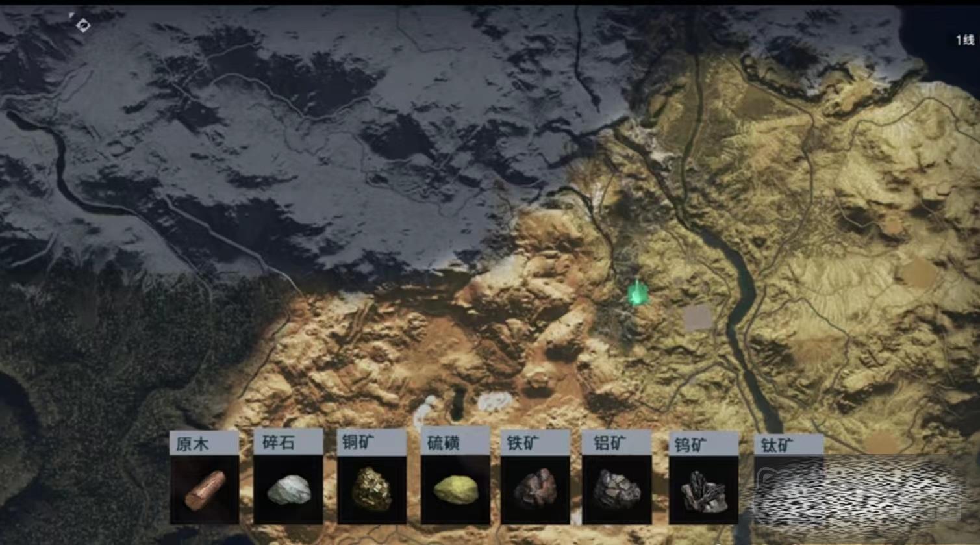Click the 硫磺 sulfur resource icon
The image size is (980, 545).
tap(455, 489)
